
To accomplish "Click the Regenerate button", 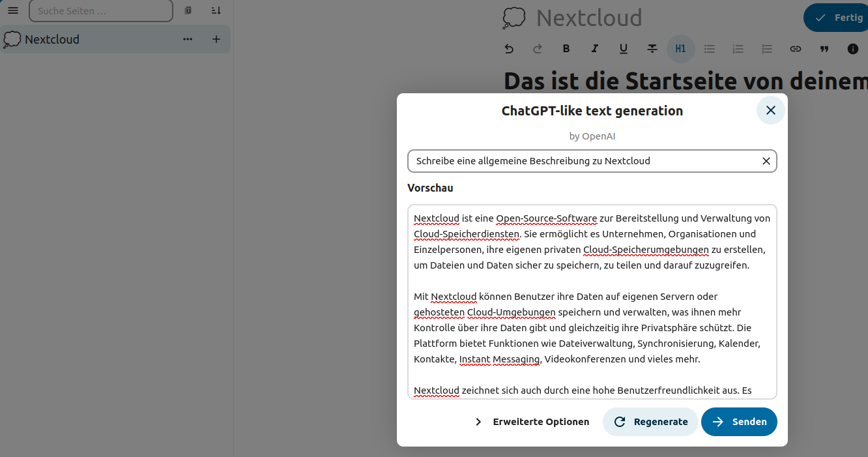I will pos(650,422).
